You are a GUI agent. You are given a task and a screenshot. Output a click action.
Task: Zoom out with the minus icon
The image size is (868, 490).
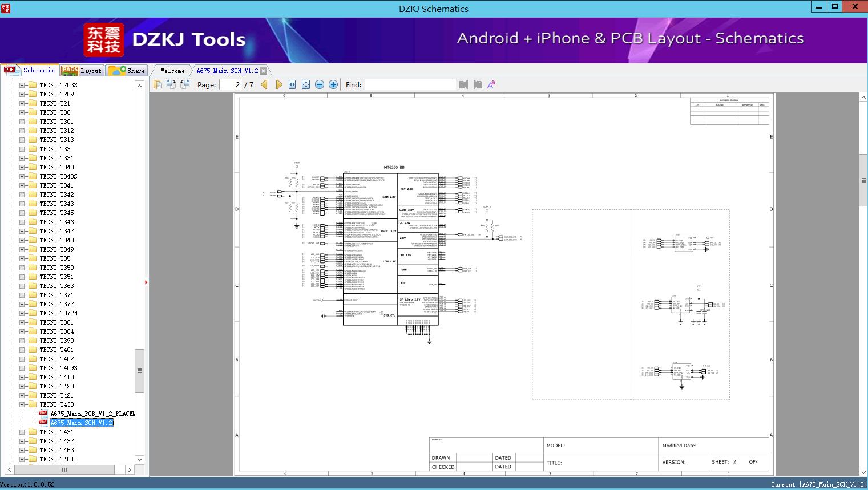tap(320, 84)
